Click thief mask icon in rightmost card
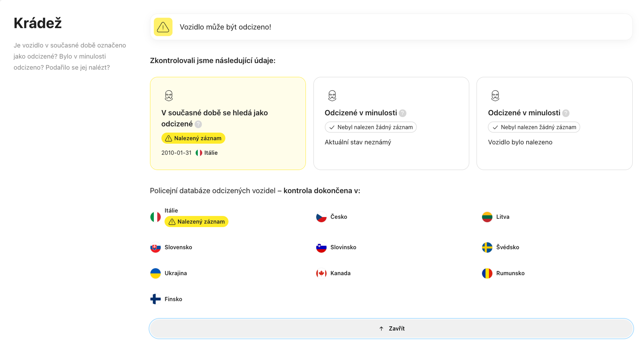644x348 pixels. pyautogui.click(x=495, y=96)
